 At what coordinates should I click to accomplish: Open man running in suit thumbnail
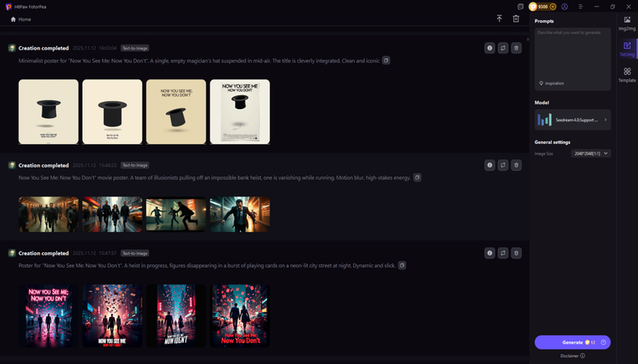coord(240,214)
